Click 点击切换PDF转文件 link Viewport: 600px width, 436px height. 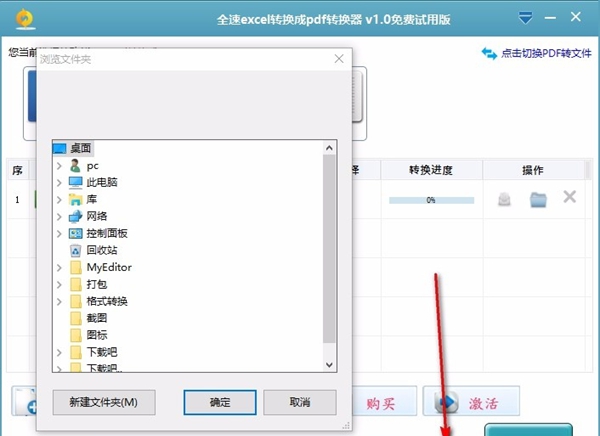click(546, 53)
